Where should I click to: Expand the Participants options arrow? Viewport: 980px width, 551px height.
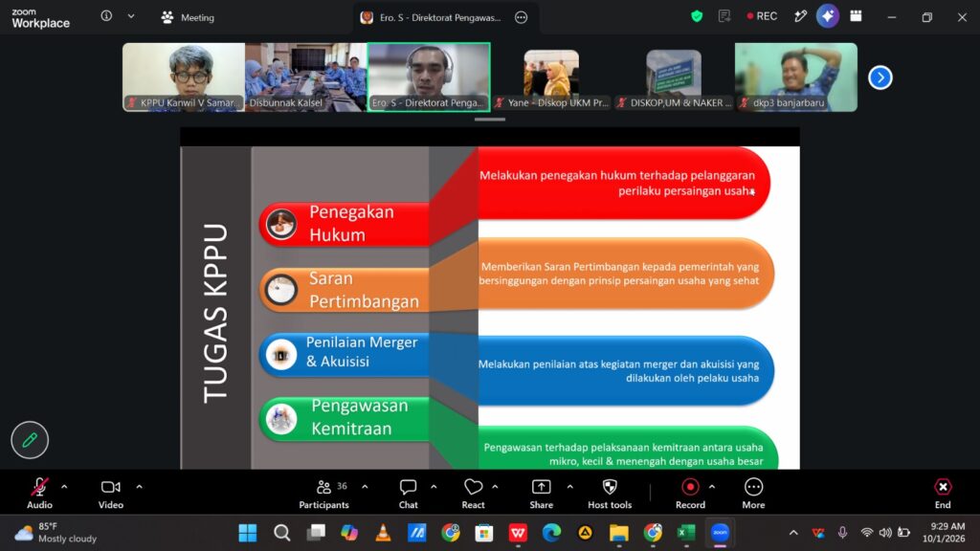point(365,487)
